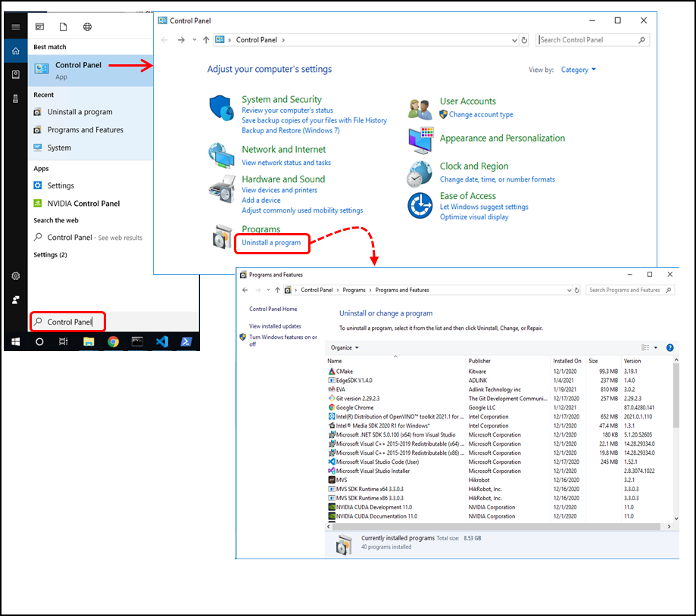Select the User Accounts people icon
696x616 pixels.
pos(420,109)
